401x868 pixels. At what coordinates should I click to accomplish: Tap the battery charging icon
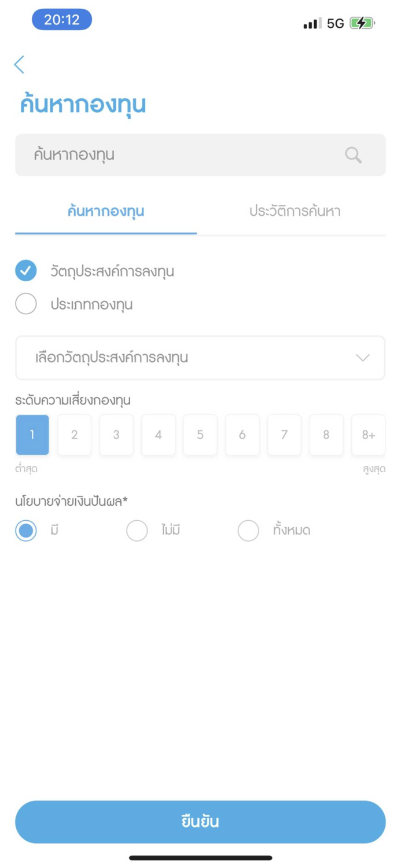[362, 23]
